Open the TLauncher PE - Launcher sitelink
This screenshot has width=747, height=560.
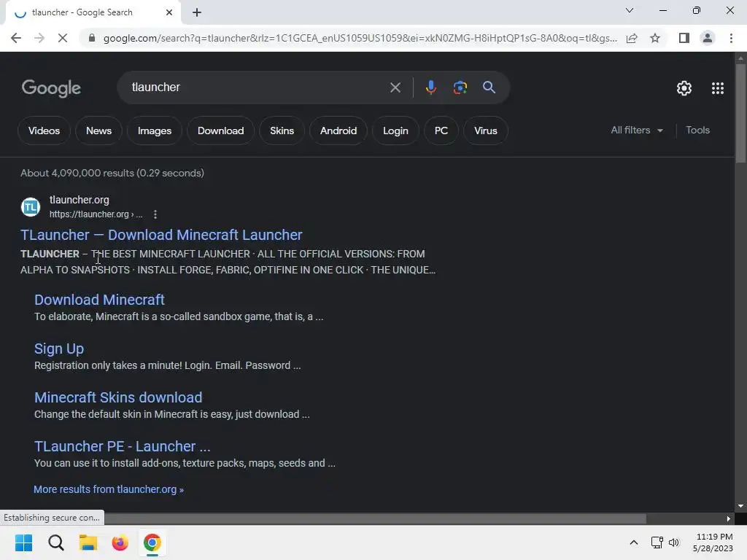(x=122, y=446)
